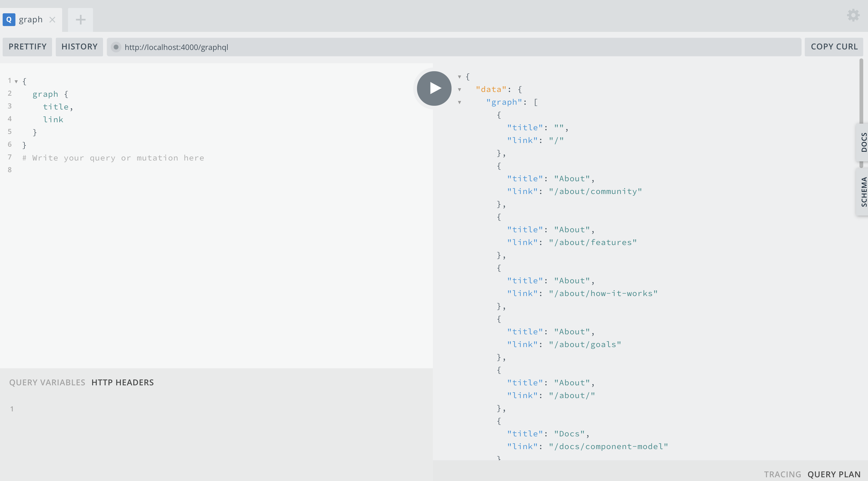Click the connection status dot near URL
Viewport: 868px width, 481px height.
tap(116, 47)
